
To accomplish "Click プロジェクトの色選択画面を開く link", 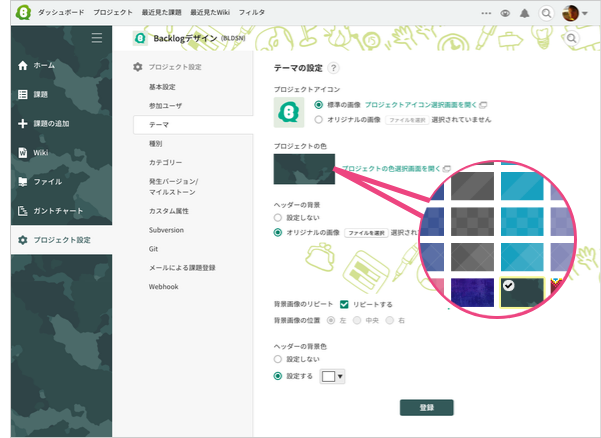I will [391, 169].
